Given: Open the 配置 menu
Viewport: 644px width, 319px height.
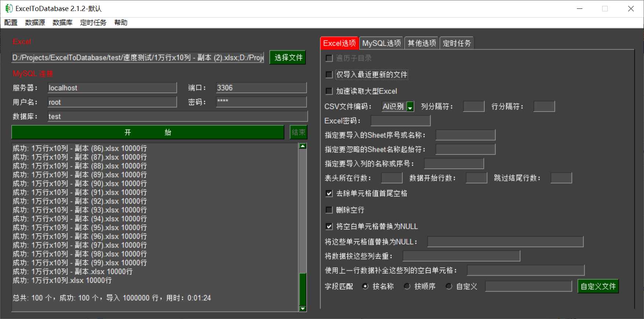Looking at the screenshot, I should coord(11,23).
